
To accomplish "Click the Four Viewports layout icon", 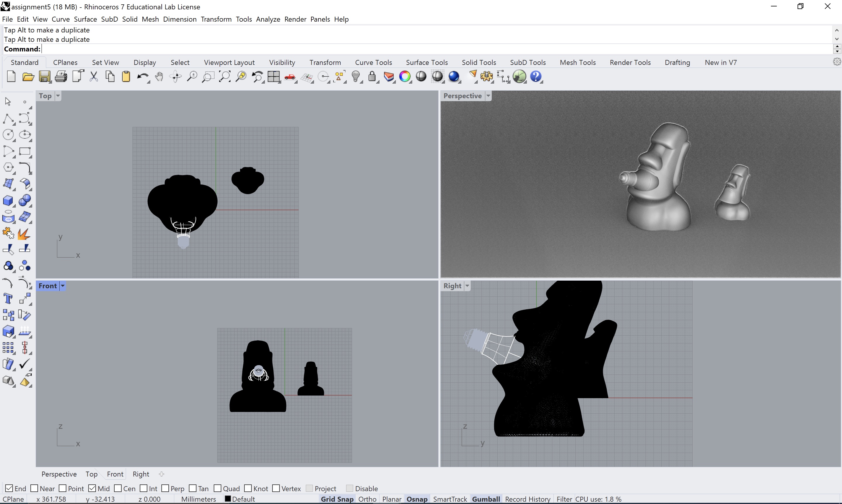I will click(273, 77).
